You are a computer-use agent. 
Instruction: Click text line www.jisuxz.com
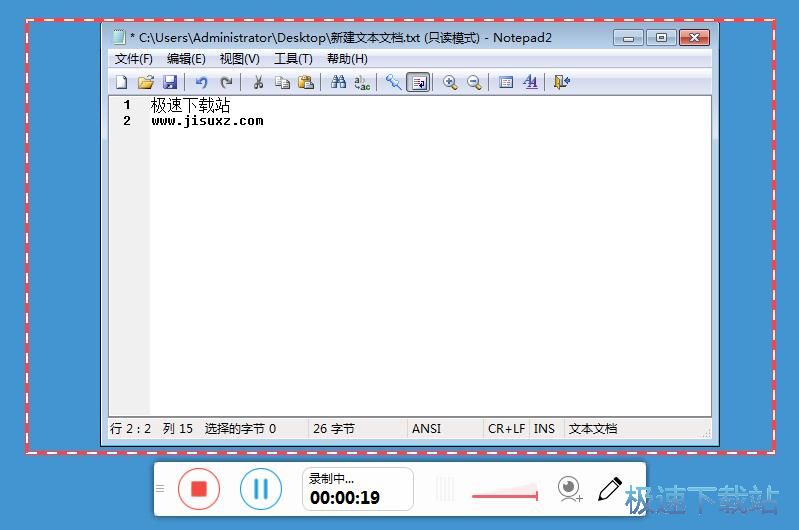click(x=207, y=121)
